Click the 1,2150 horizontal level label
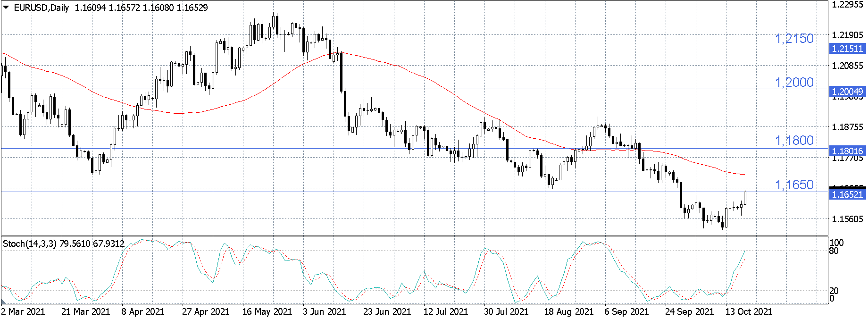868x319 pixels. [794, 39]
